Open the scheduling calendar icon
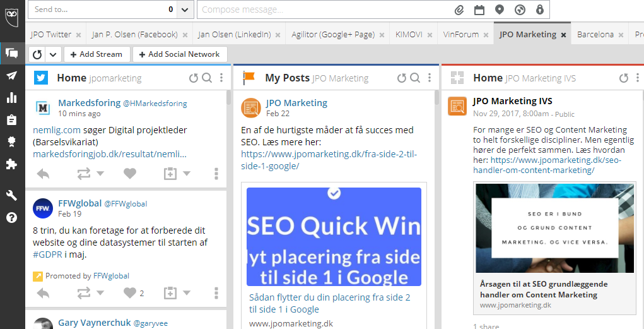The height and width of the screenshot is (329, 644). (x=479, y=10)
